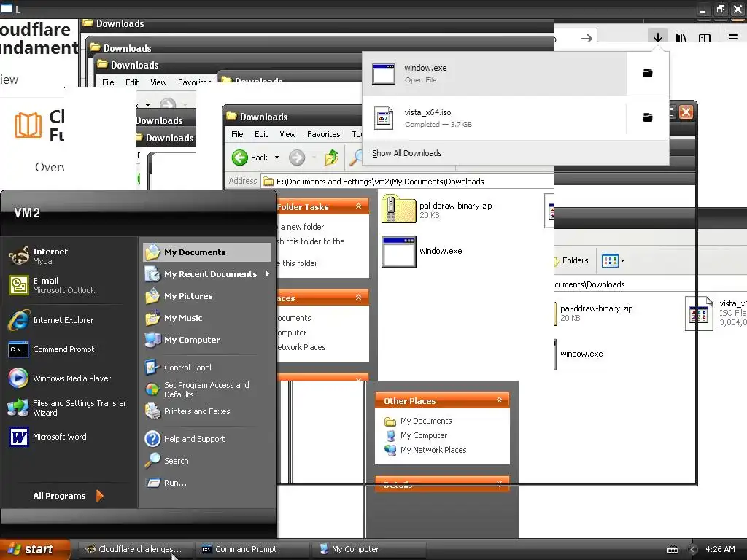The height and width of the screenshot is (560, 747).
Task: Toggle the browser sidebar icon
Action: (x=705, y=37)
